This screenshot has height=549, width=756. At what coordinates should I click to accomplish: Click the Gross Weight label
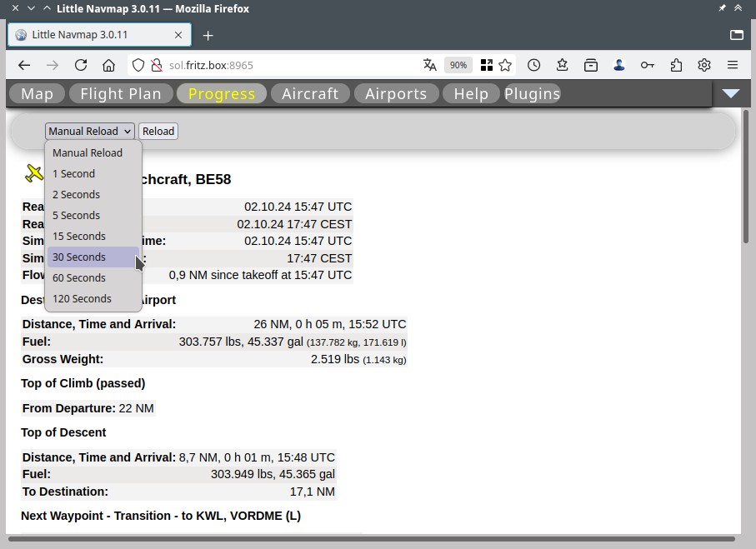[x=63, y=359]
